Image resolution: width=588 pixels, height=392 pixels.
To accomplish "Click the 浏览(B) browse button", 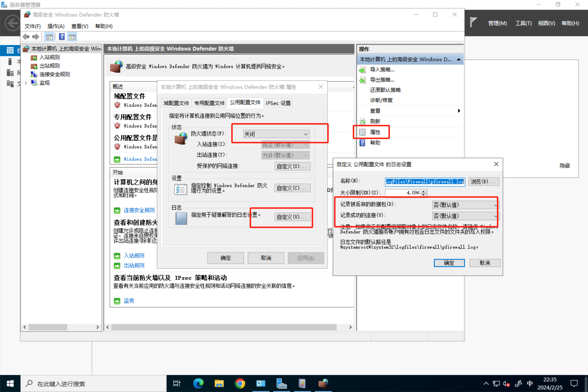I will [x=483, y=182].
